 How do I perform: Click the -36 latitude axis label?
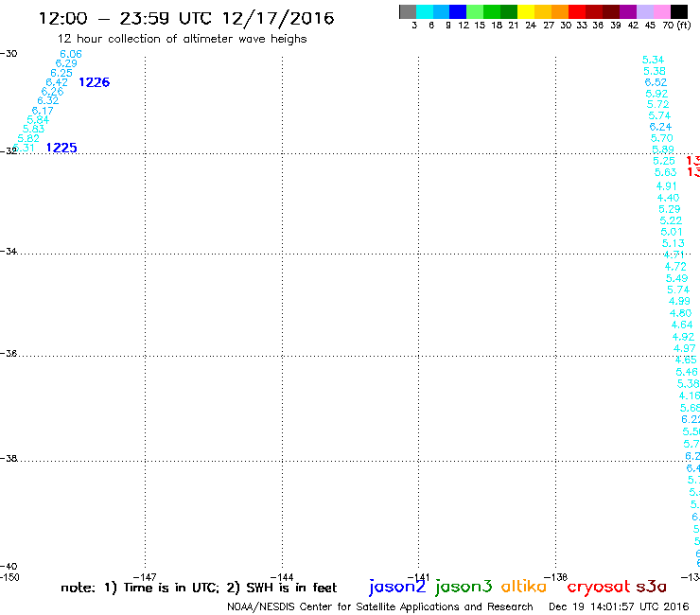point(9,353)
